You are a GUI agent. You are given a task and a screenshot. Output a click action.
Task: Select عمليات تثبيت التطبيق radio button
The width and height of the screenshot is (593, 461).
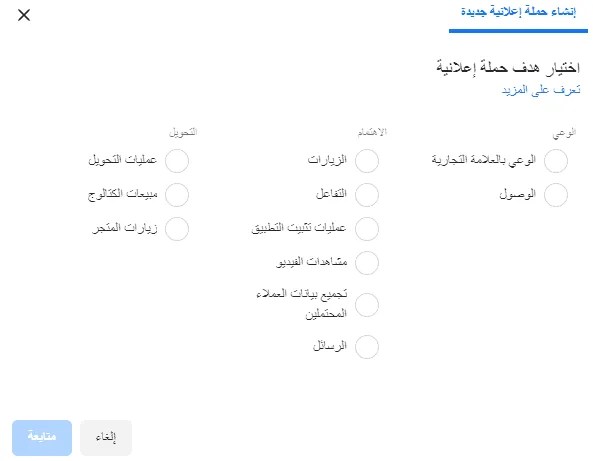(x=367, y=229)
